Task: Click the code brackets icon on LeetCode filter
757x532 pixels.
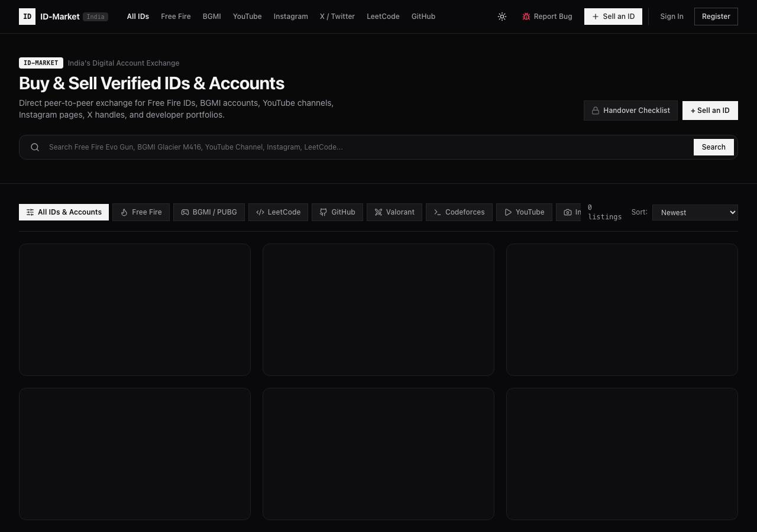Action: [x=260, y=212]
